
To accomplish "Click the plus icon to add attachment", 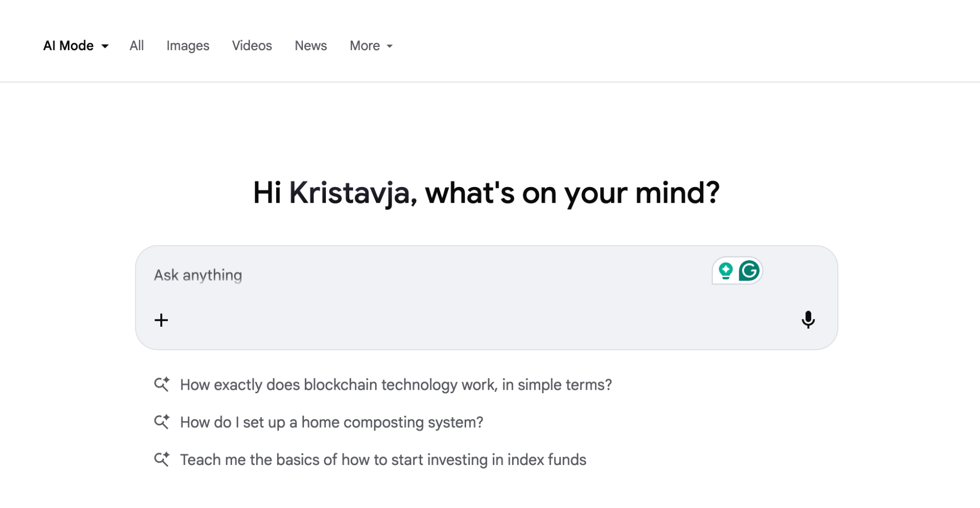I will coord(161,320).
